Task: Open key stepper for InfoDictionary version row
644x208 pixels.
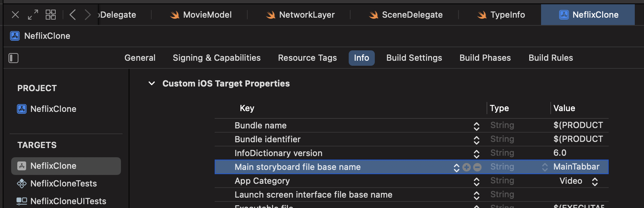Action: click(477, 154)
